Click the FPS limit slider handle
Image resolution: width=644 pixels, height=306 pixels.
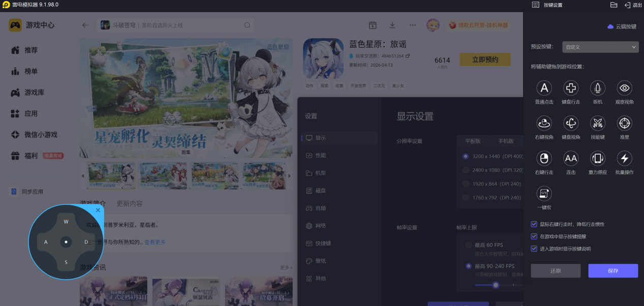(x=496, y=285)
